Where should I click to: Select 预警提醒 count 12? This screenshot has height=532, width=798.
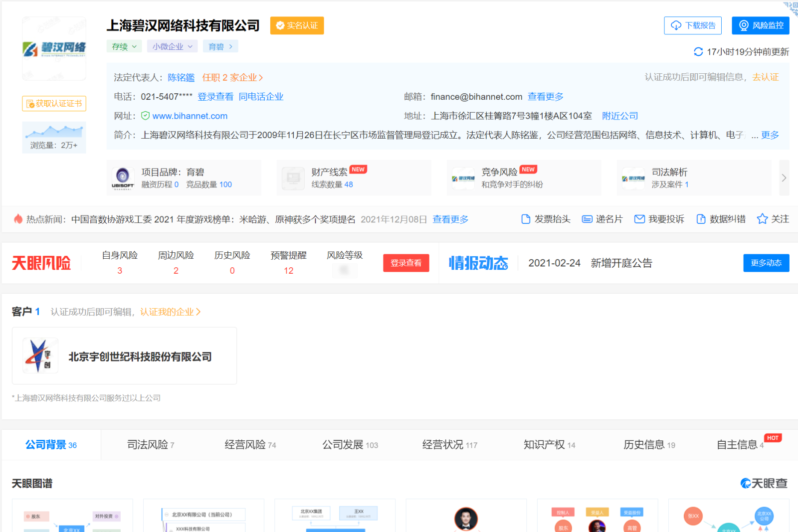tap(289, 271)
